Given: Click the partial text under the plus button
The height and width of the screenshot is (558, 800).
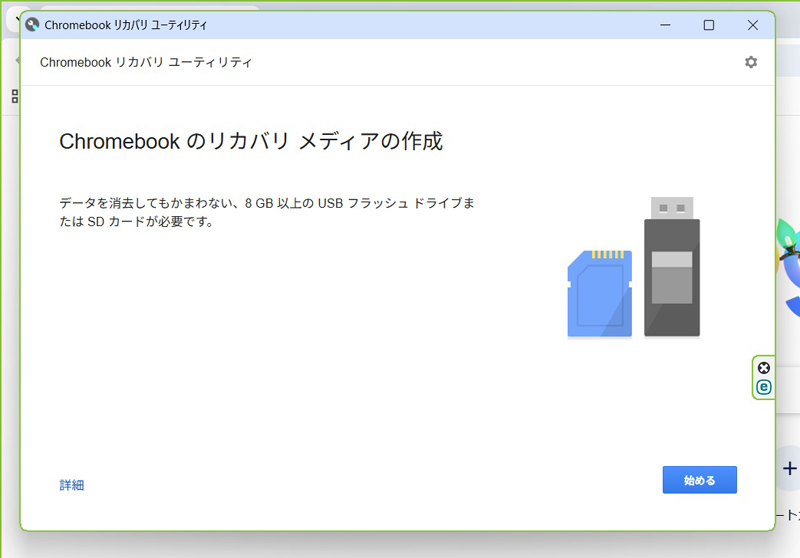Looking at the screenshot, I should (789, 516).
